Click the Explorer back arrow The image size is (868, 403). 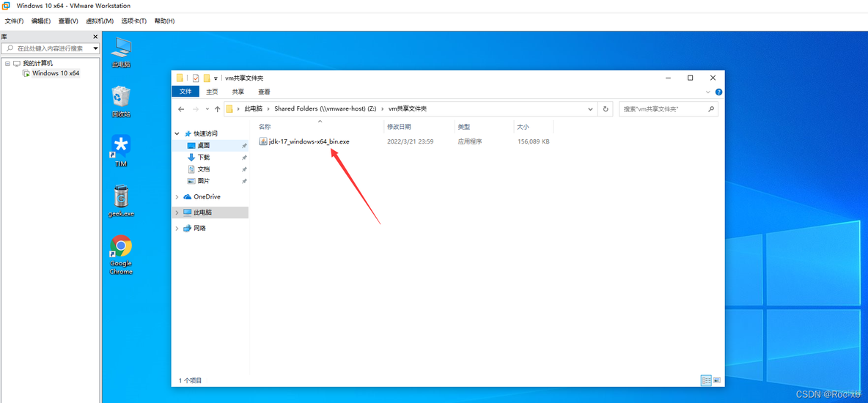181,109
